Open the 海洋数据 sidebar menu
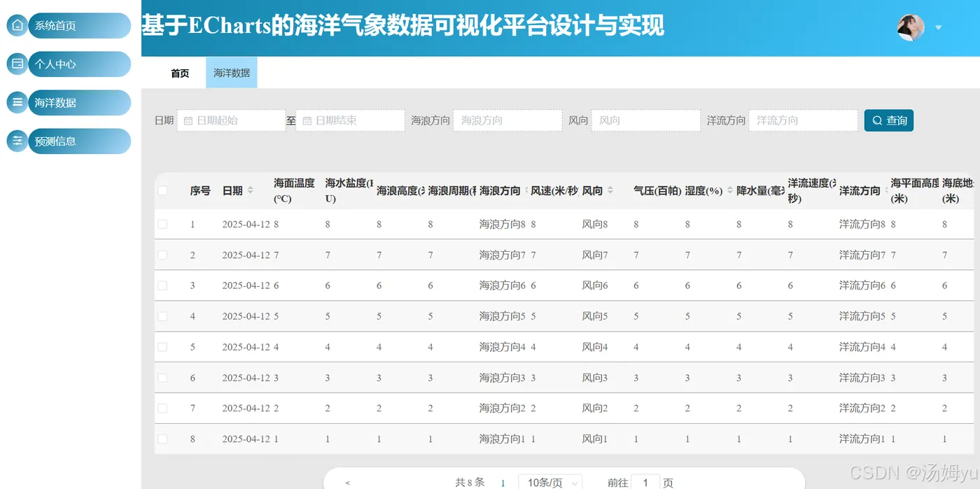 pyautogui.click(x=79, y=102)
